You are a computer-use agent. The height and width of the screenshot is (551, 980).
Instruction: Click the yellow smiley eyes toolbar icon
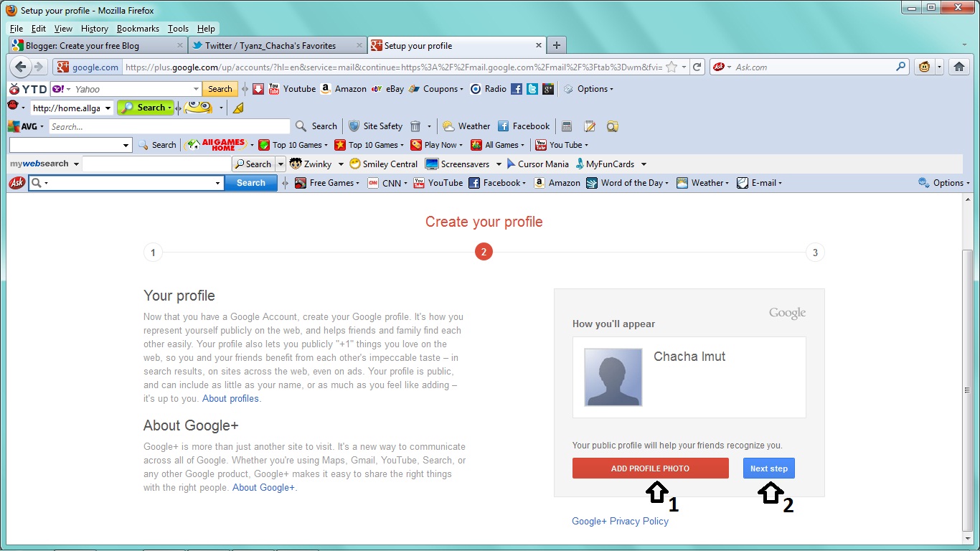(x=198, y=108)
